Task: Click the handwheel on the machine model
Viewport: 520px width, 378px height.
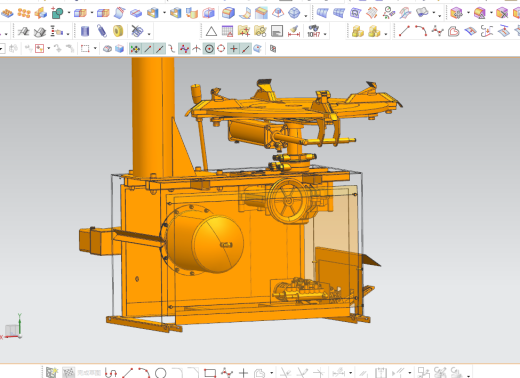Action: pos(289,201)
